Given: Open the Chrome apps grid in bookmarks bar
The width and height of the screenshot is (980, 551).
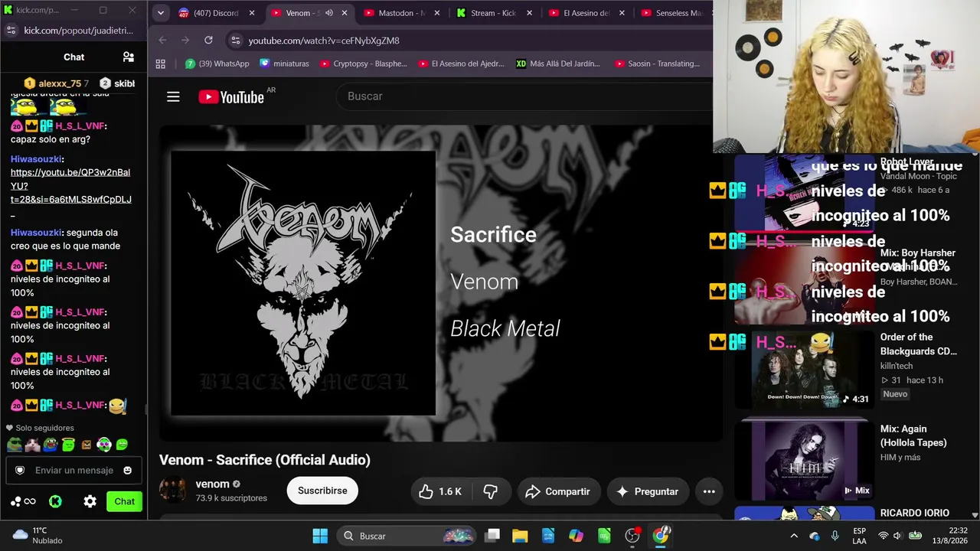Looking at the screenshot, I should (x=161, y=64).
